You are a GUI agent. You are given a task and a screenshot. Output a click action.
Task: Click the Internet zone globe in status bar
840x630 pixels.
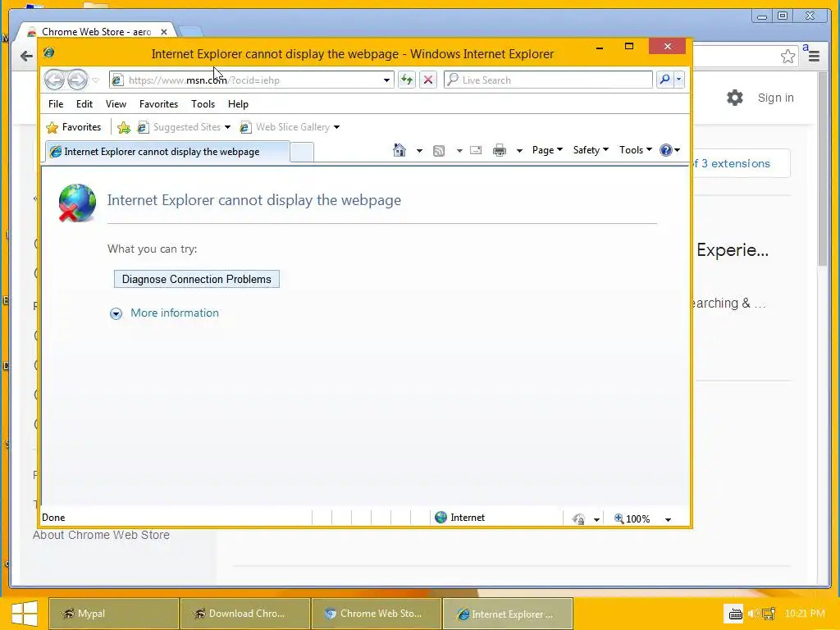coord(441,518)
